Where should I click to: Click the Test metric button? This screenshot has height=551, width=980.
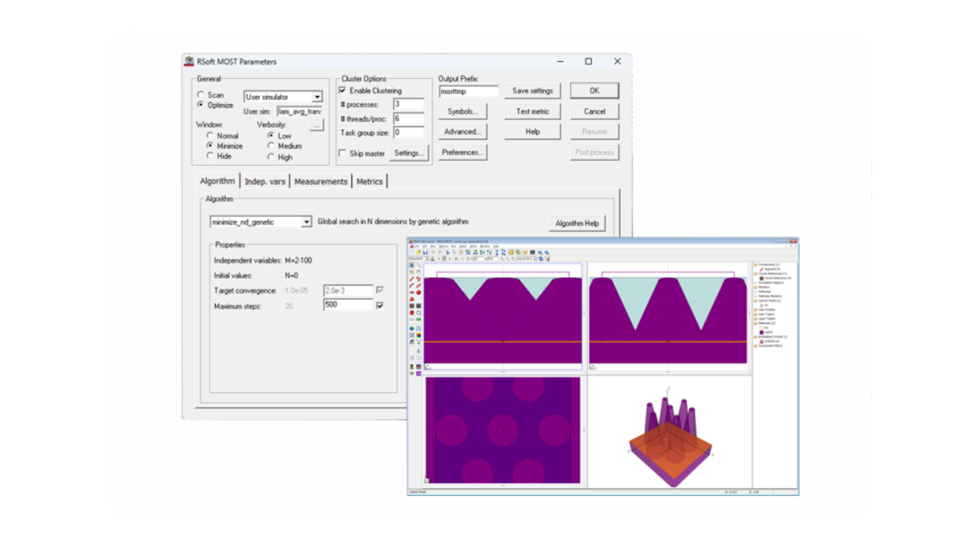[532, 111]
